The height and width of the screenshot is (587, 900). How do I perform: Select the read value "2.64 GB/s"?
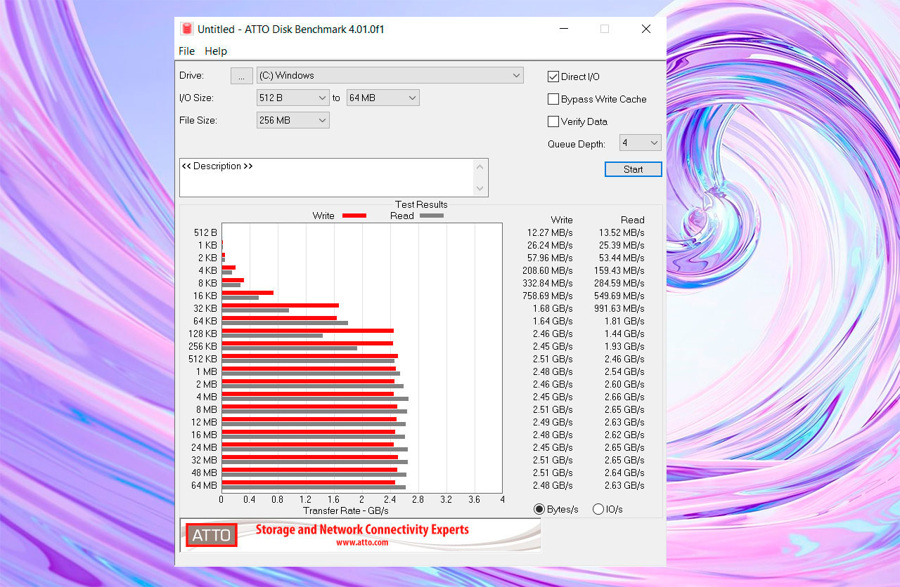click(x=624, y=473)
